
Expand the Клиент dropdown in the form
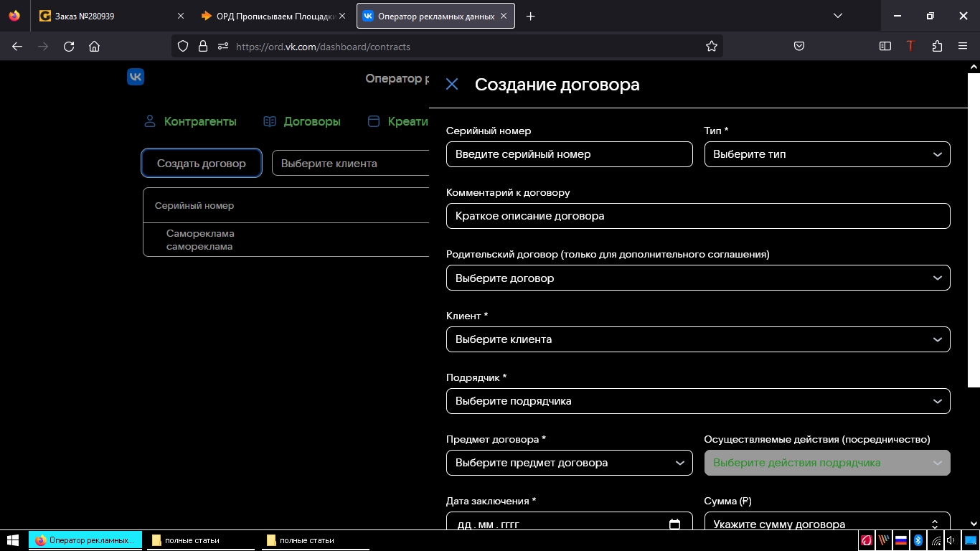698,339
